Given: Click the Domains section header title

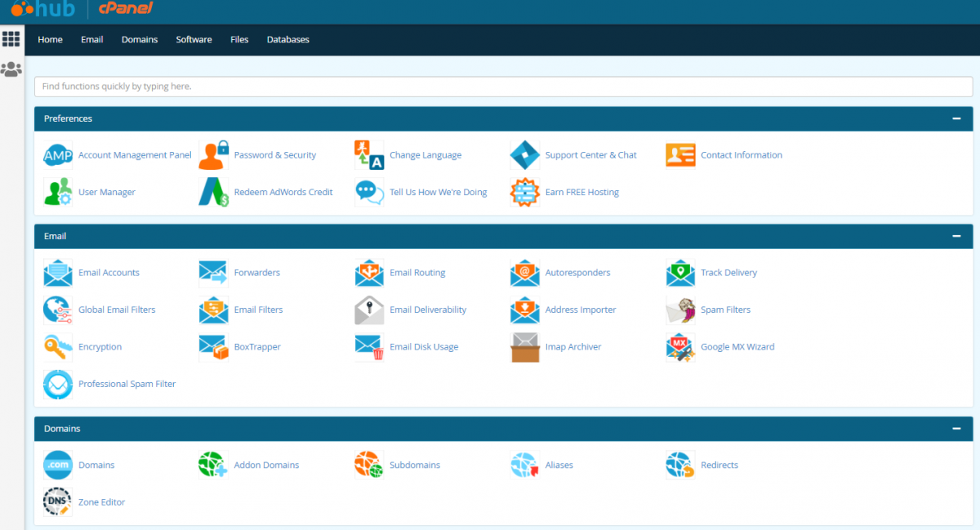Looking at the screenshot, I should tap(62, 428).
